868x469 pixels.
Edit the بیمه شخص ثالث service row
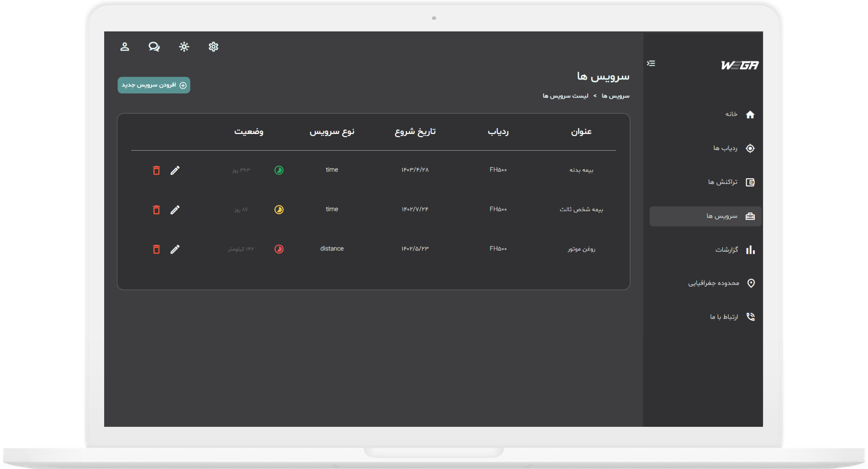point(175,210)
